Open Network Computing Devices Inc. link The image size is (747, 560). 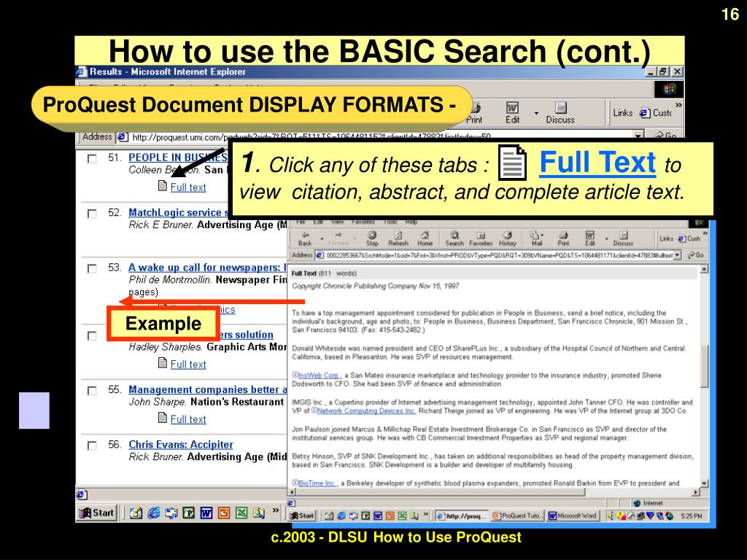(x=366, y=411)
